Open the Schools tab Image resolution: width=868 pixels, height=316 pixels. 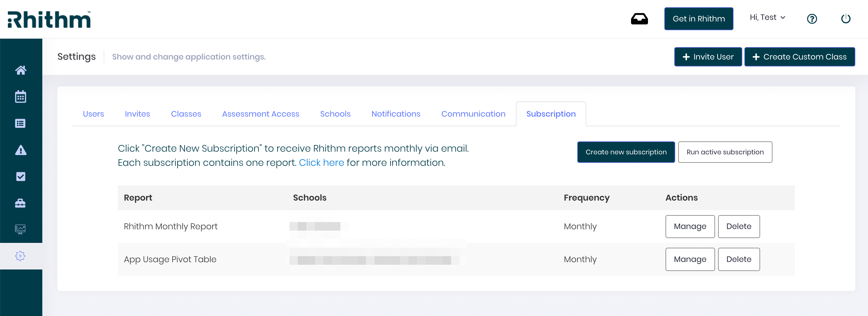[335, 114]
